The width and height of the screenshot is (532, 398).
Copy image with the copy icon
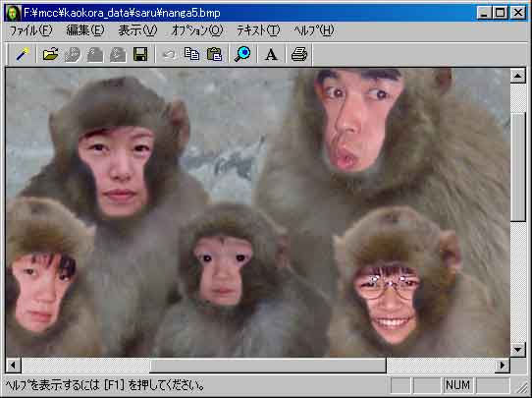(x=191, y=54)
